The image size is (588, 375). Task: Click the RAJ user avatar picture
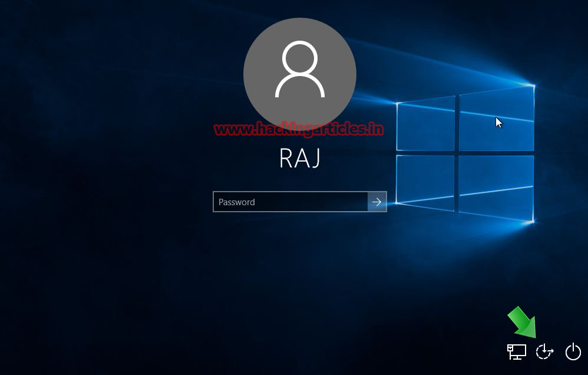(300, 74)
